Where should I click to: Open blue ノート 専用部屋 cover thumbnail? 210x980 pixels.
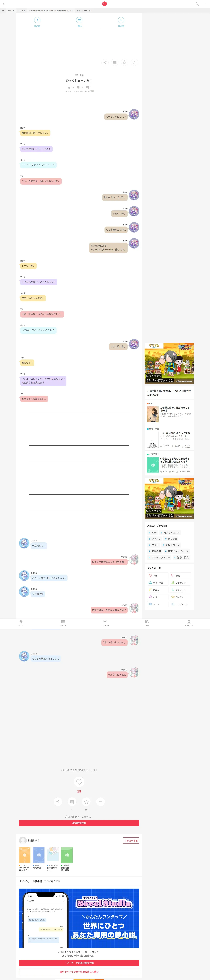(39, 855)
